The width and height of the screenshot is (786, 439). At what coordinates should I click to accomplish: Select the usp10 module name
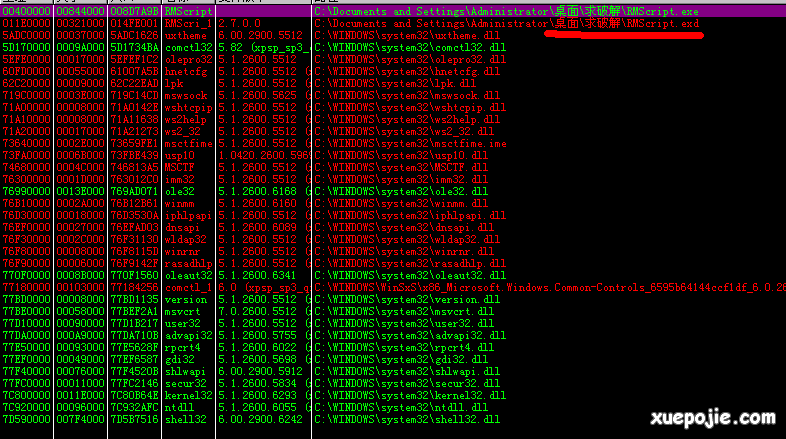coord(179,155)
